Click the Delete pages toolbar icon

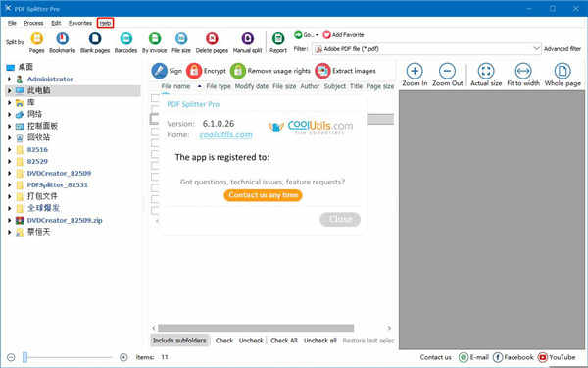coord(212,38)
